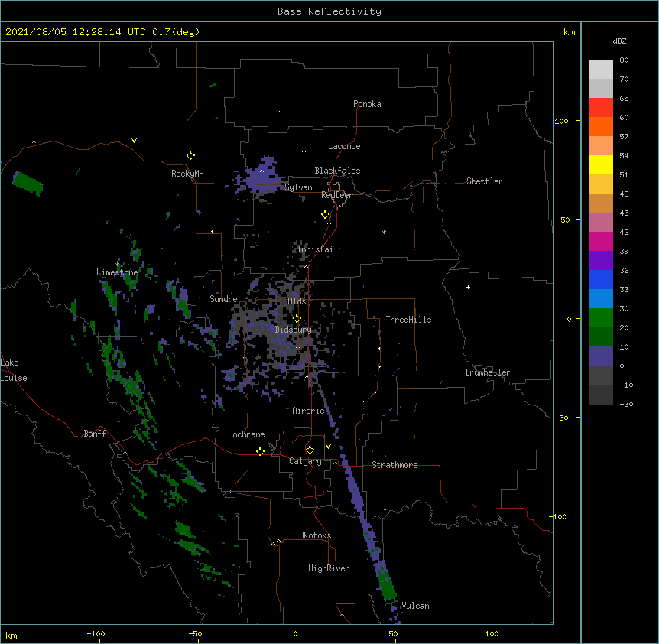Select the yellow 54 dBZ legend swatch

coord(601,164)
